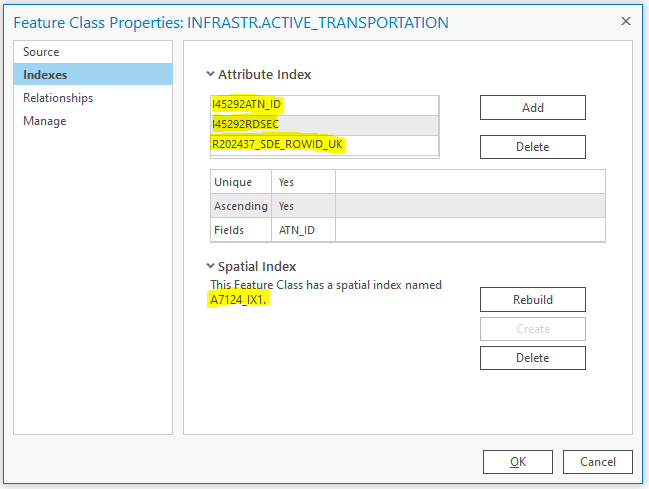Confirm the dialog with OK
This screenshot has width=649, height=489.
click(517, 462)
